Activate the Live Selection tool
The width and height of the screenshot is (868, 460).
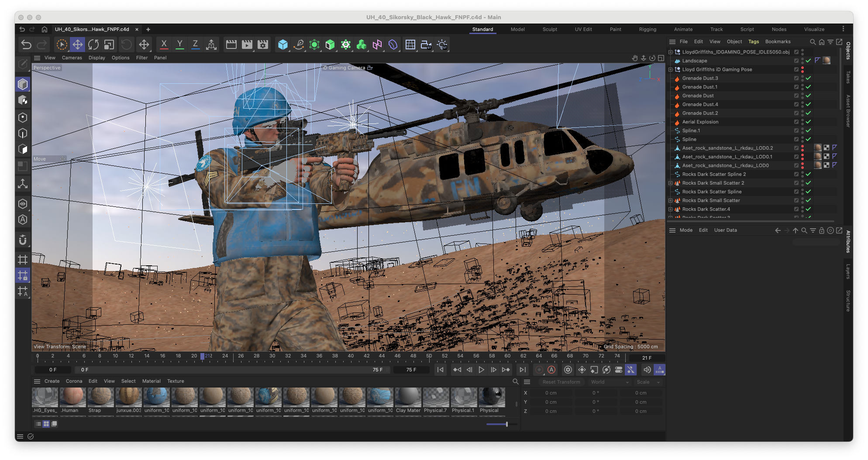pyautogui.click(x=62, y=45)
